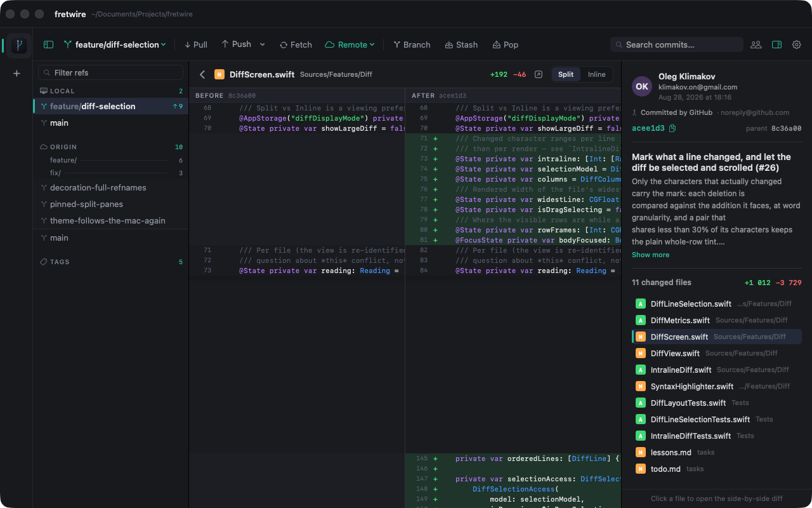
Task: Click the modified icon beside DiffView.swift
Action: point(641,353)
